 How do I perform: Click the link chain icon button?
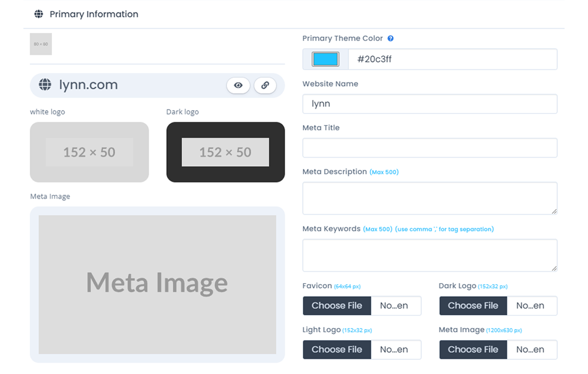tap(265, 85)
